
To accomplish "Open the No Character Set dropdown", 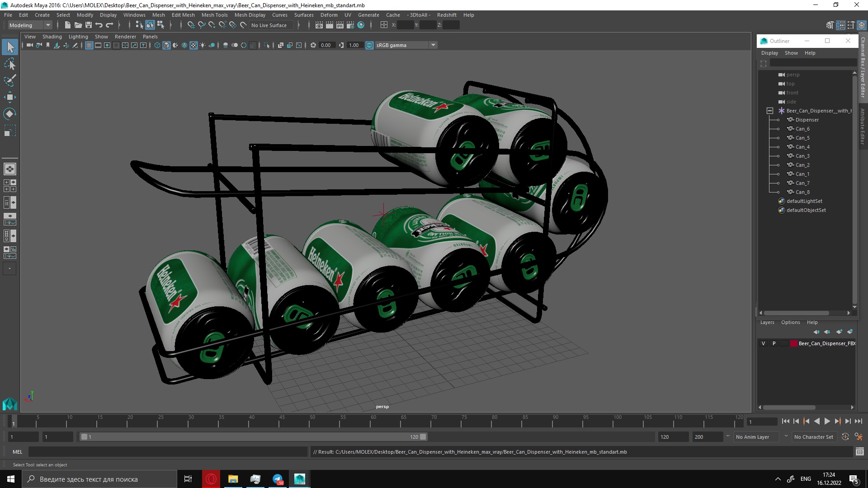I will tap(814, 437).
